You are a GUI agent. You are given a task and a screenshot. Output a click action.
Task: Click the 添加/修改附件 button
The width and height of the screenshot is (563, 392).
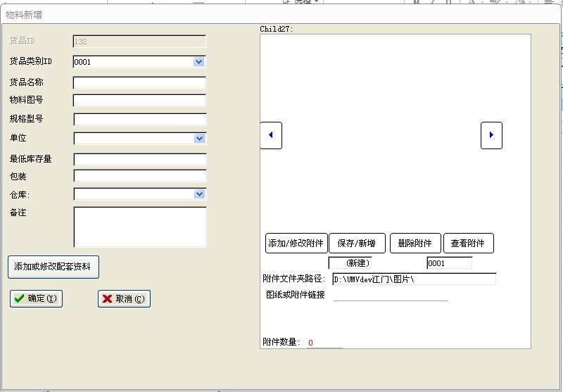click(x=296, y=244)
